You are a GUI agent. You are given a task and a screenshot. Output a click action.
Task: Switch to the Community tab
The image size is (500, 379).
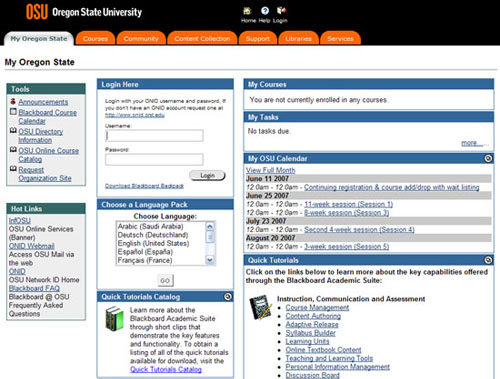coord(141,39)
